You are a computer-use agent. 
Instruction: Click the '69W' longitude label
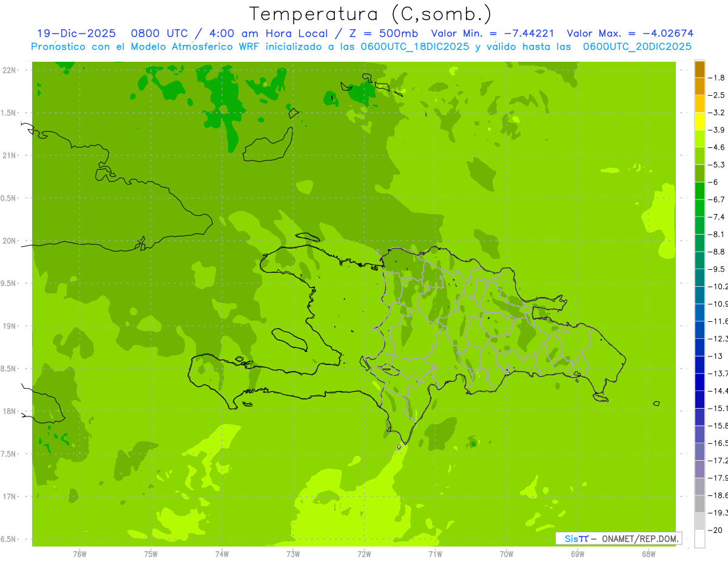[578, 554]
